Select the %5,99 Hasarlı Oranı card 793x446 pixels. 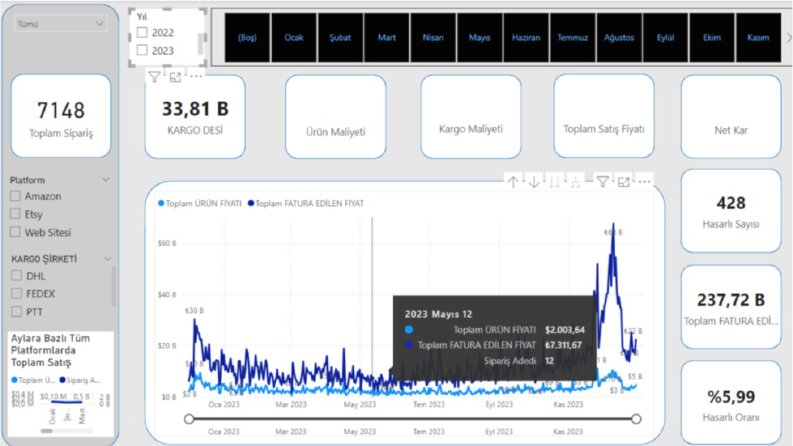[x=731, y=403]
